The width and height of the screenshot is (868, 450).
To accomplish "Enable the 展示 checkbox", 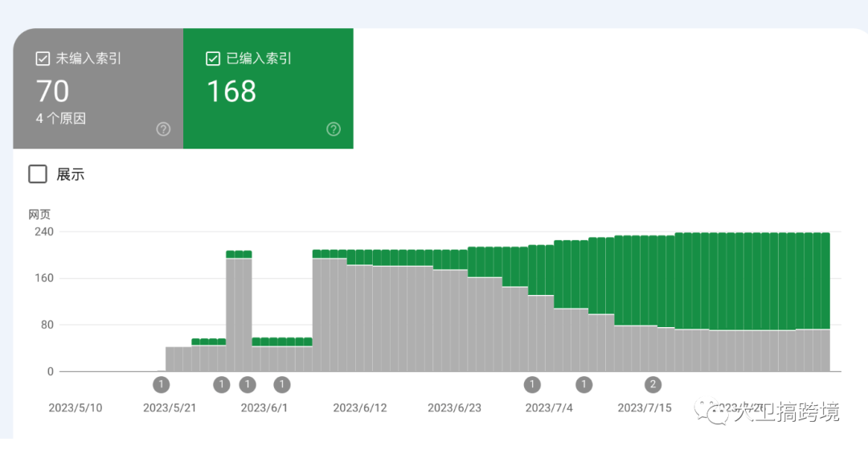I will pos(38,174).
